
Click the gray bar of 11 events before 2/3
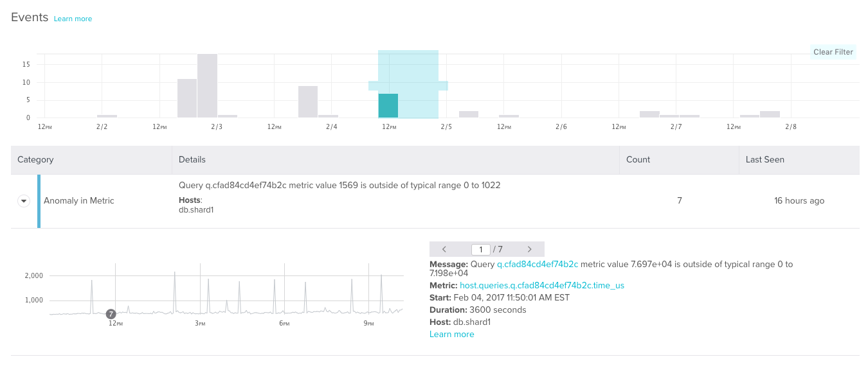187,98
